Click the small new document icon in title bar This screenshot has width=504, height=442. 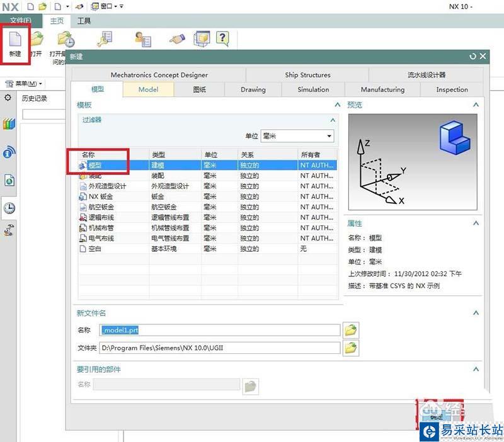pos(30,6)
